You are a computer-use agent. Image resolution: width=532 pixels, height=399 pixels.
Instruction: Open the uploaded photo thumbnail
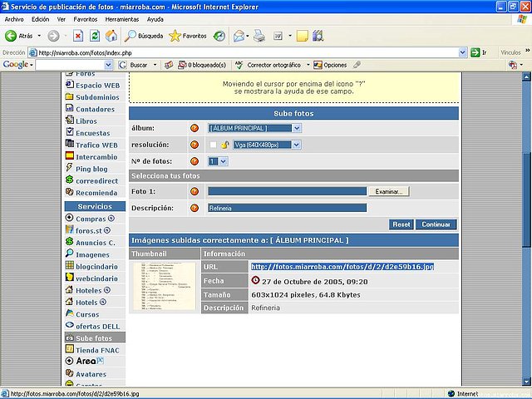[x=165, y=286]
